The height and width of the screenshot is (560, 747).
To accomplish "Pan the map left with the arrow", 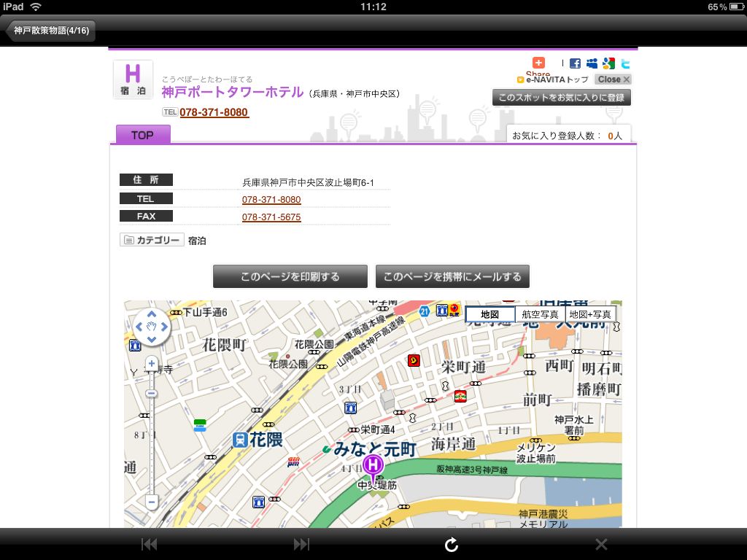I will 139,327.
